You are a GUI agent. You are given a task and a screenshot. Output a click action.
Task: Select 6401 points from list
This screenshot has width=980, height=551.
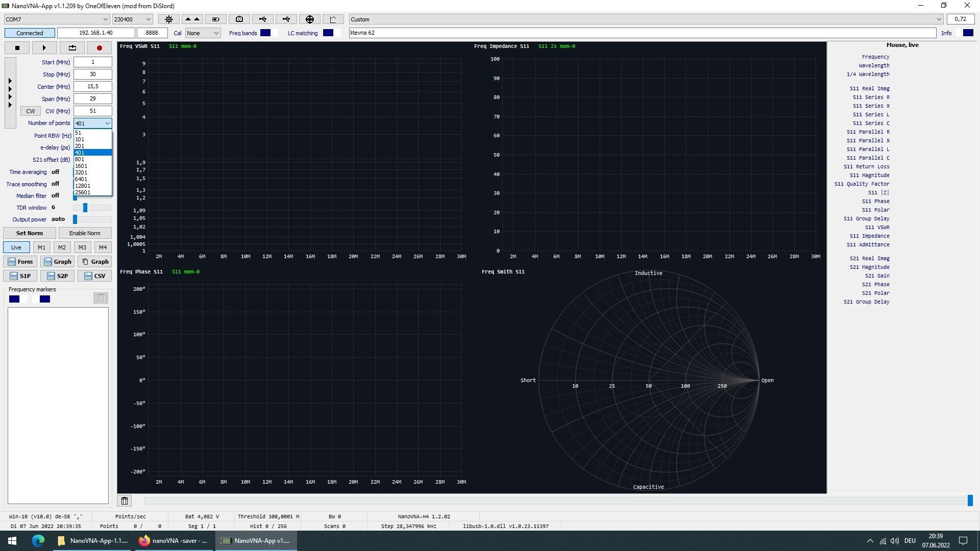(93, 179)
